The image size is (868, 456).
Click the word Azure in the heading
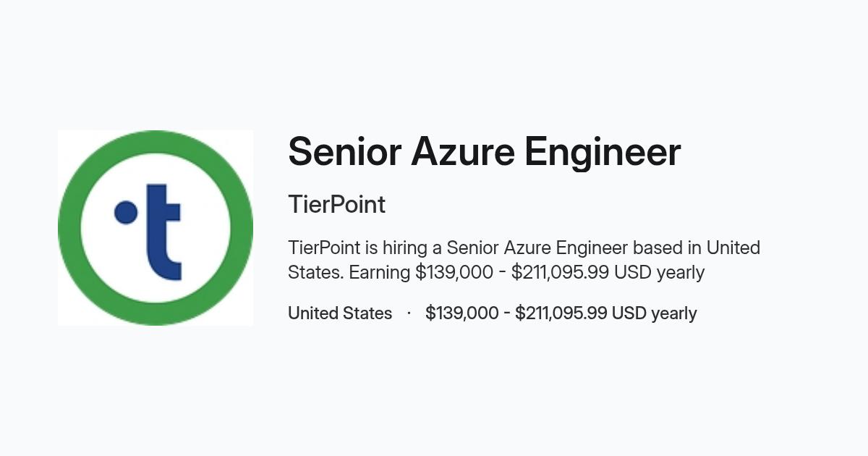462,152
